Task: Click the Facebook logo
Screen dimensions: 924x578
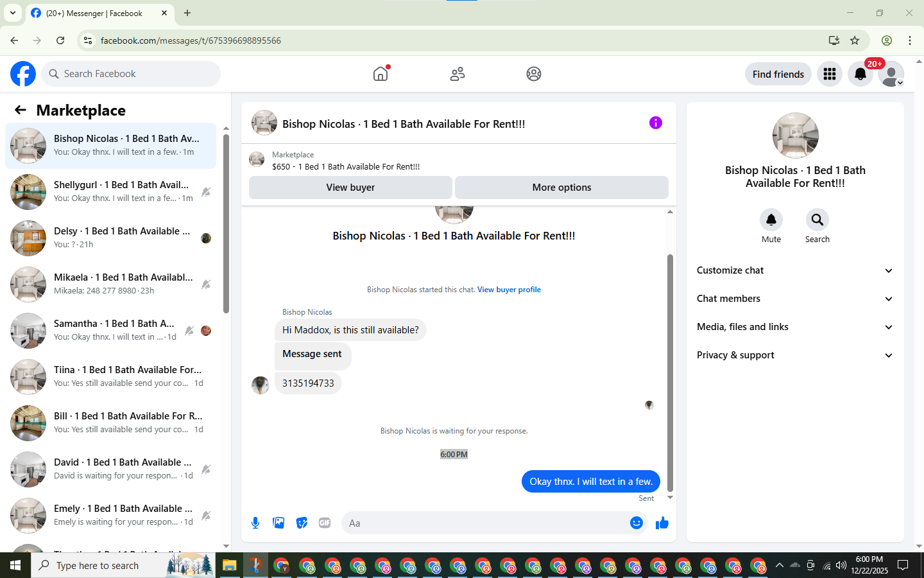Action: pos(23,74)
